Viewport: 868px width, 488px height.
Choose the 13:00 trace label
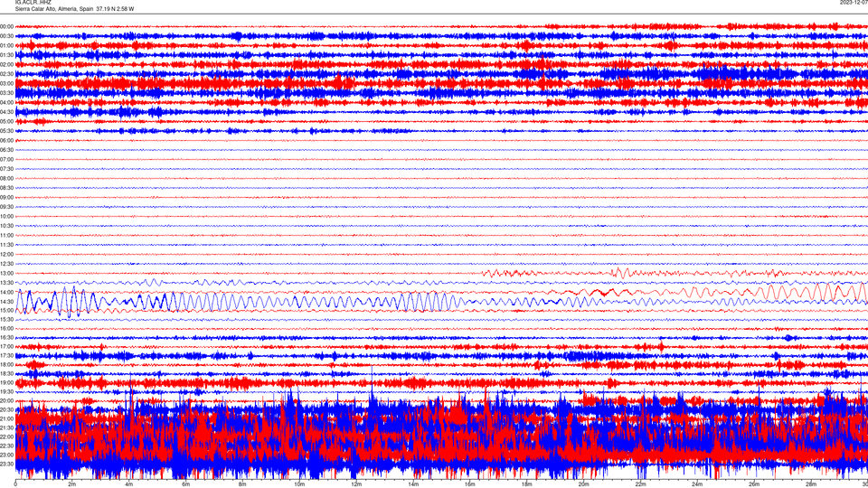[x=6, y=273]
